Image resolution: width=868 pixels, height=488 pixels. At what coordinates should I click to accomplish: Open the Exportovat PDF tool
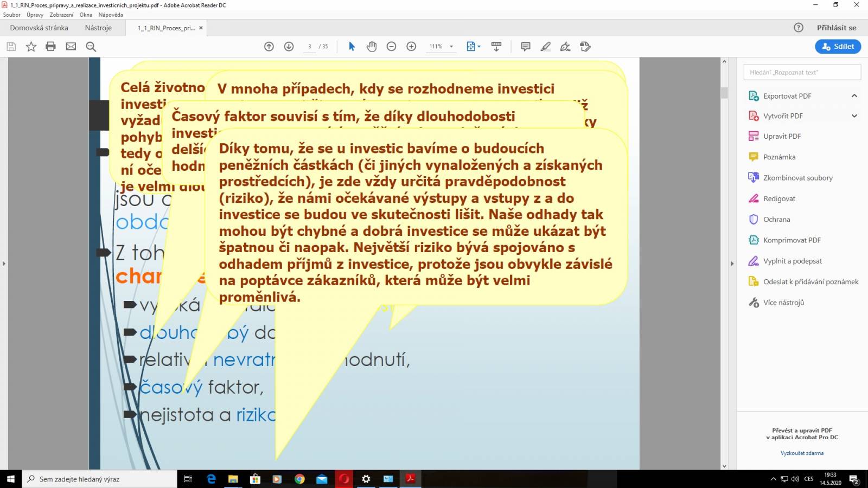tap(787, 96)
